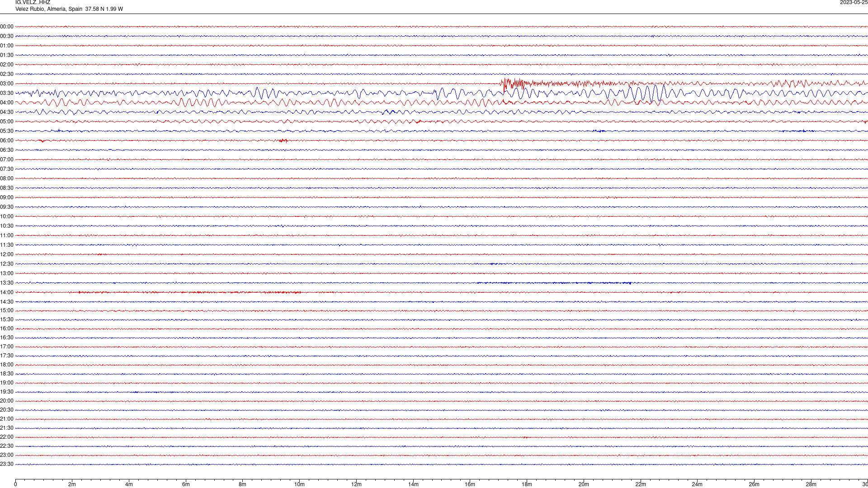Click the small spike on the 06:00 trace
The height and width of the screenshot is (488, 868).
[283, 141]
